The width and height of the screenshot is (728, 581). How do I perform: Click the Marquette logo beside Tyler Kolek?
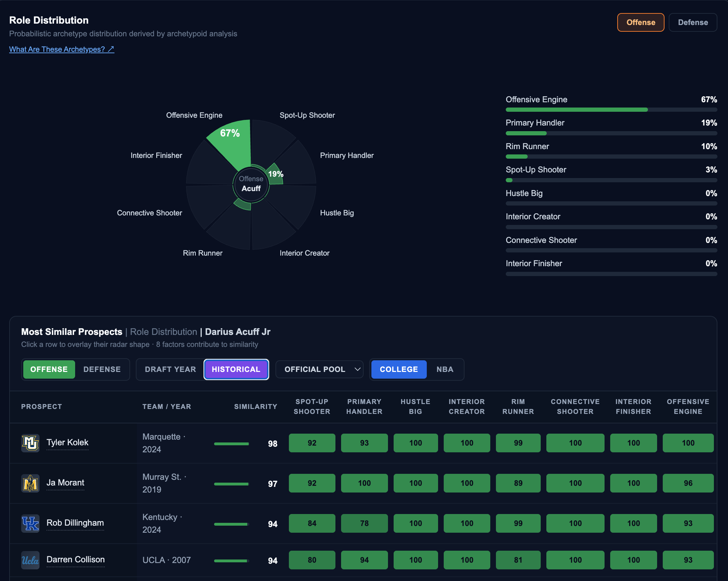30,443
